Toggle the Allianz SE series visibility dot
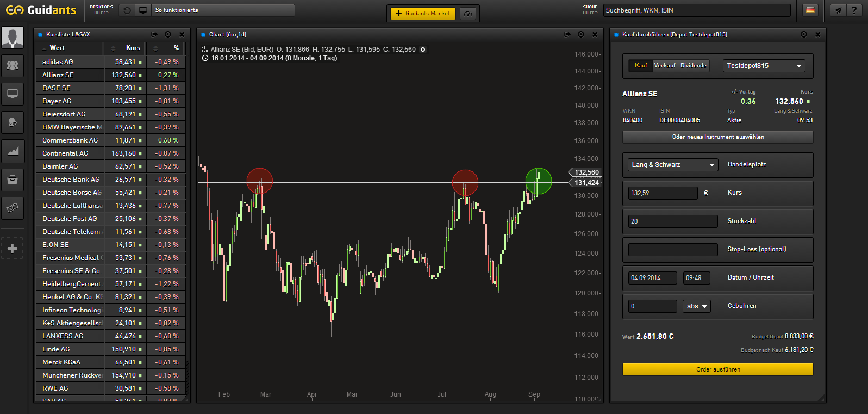 pos(423,50)
